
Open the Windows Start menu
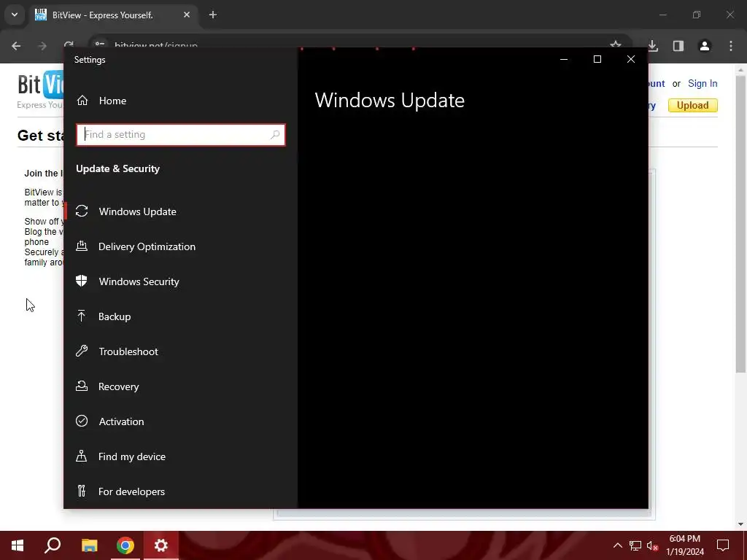18,545
